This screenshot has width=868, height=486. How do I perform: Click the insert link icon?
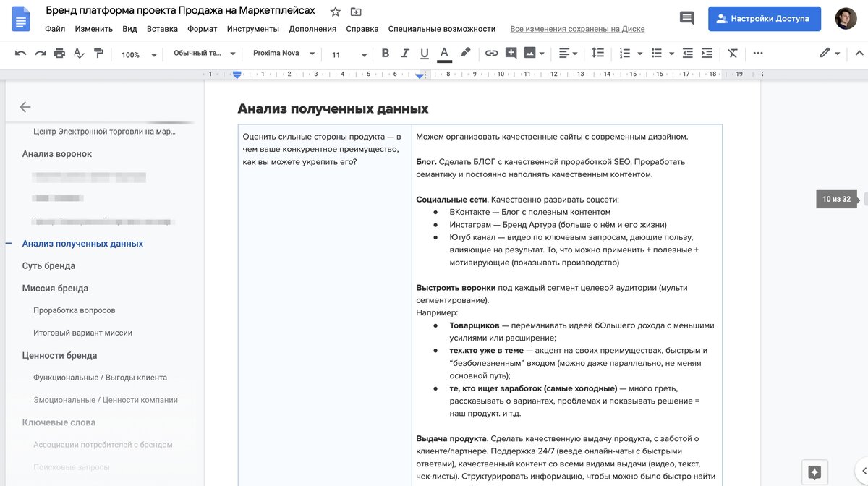[x=492, y=53]
